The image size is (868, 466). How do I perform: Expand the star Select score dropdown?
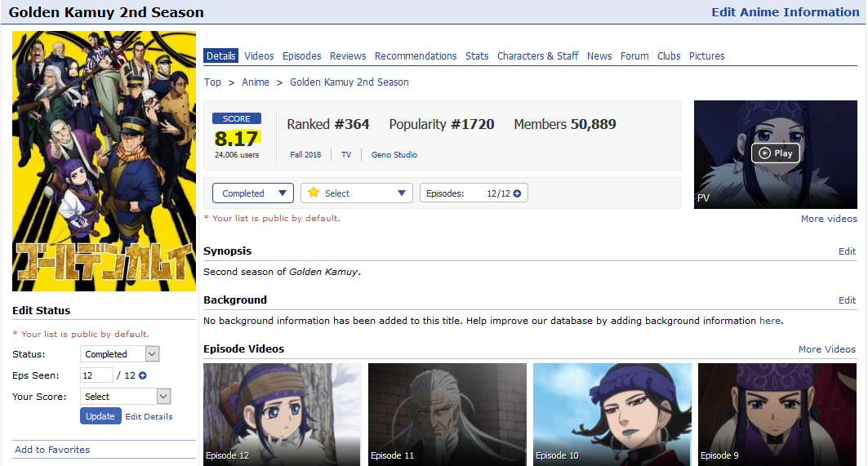[357, 193]
